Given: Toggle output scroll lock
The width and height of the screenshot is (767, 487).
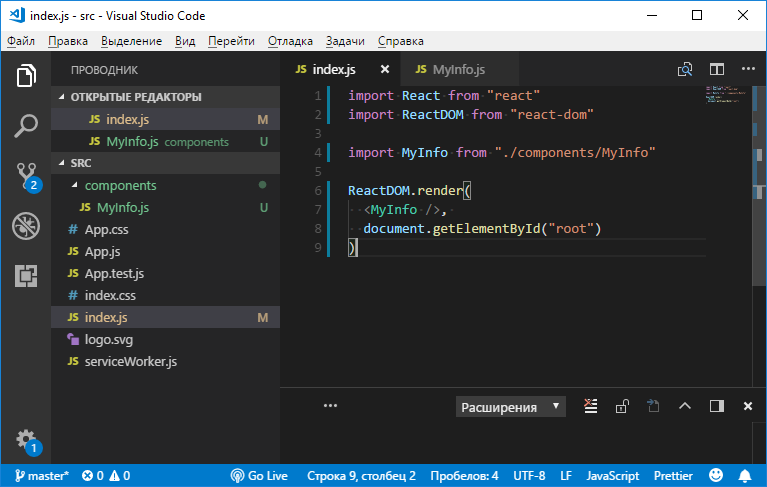Looking at the screenshot, I should [622, 406].
